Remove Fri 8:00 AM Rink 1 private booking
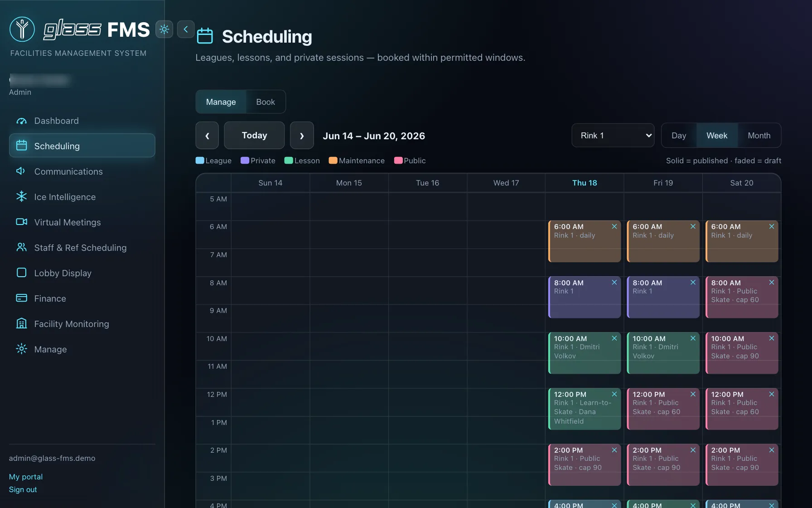 point(693,282)
